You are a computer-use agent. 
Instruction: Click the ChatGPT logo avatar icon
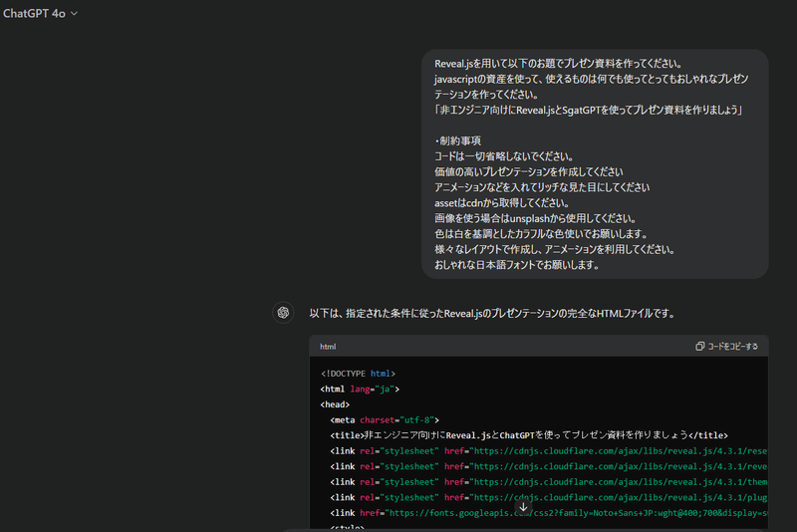pos(283,313)
